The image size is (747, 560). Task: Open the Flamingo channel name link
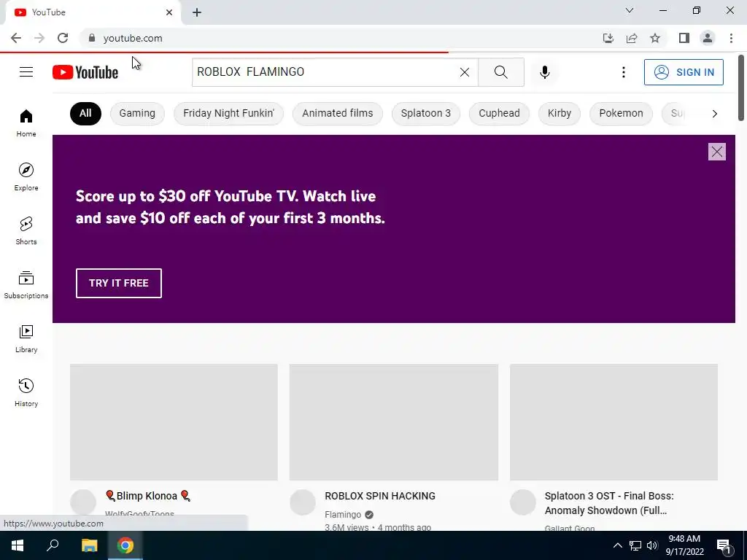click(343, 514)
